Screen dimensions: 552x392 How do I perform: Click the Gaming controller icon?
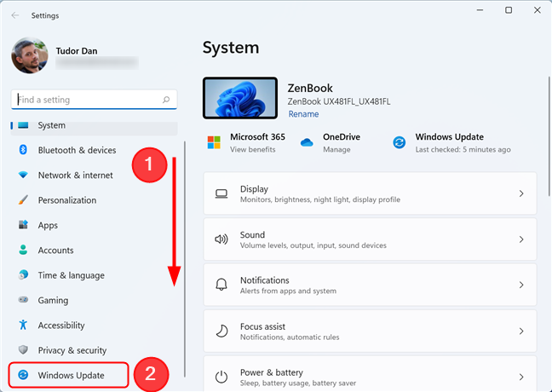pos(23,300)
